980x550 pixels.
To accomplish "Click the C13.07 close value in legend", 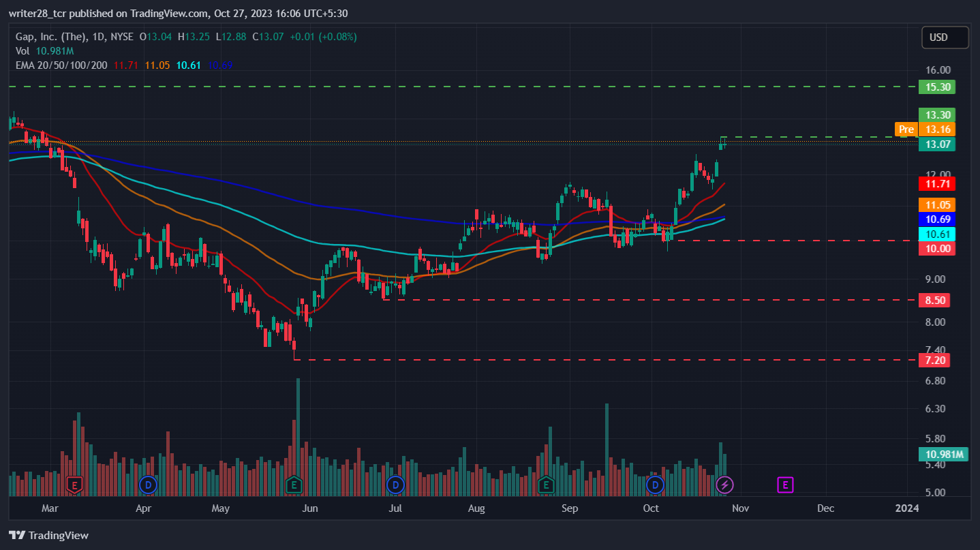I will pos(269,37).
